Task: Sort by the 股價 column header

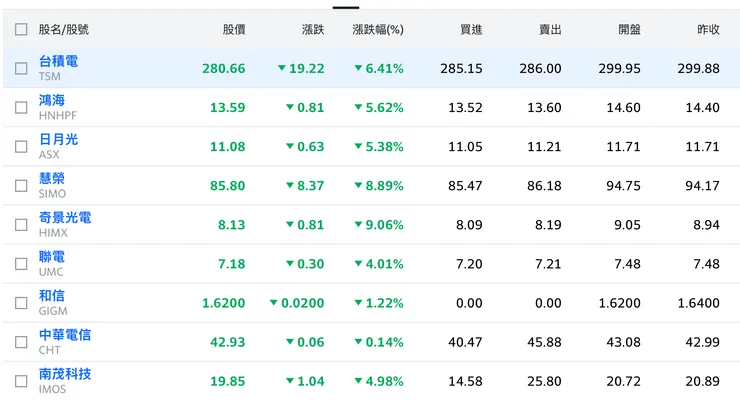Action: pos(234,30)
